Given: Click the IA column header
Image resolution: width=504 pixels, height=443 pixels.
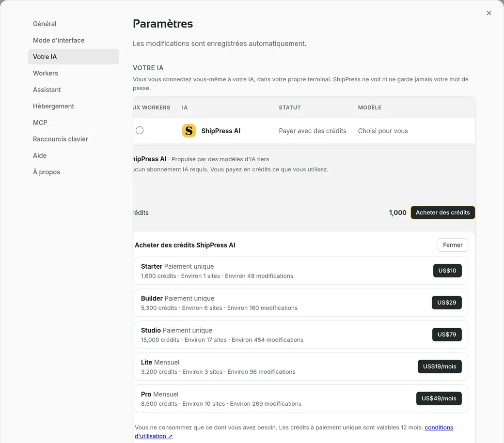Looking at the screenshot, I should [185, 107].
